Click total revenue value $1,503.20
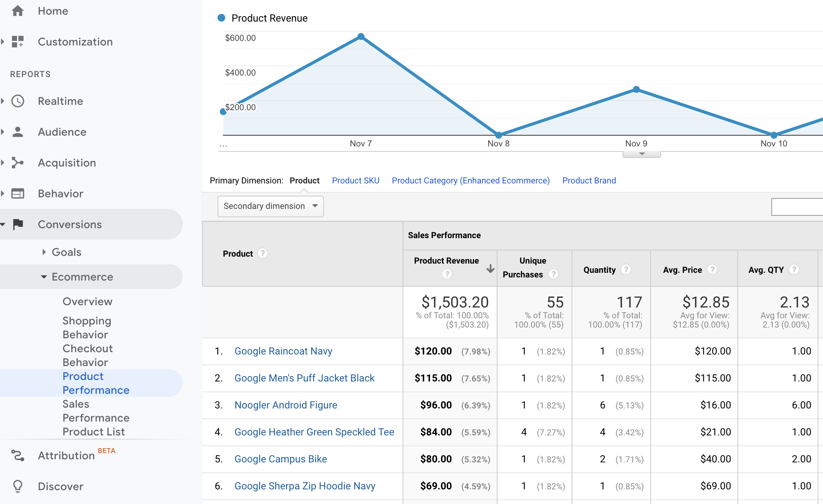Image resolution: width=823 pixels, height=504 pixels. click(455, 302)
